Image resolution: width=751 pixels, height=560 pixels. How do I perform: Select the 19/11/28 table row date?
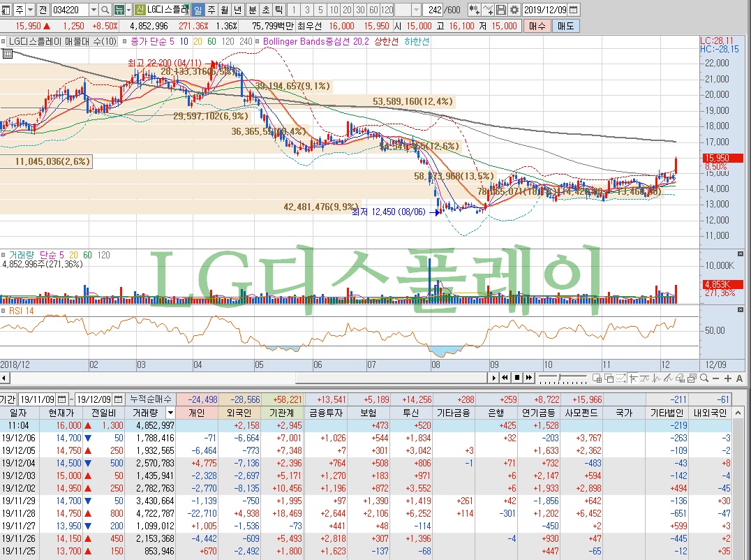click(19, 513)
